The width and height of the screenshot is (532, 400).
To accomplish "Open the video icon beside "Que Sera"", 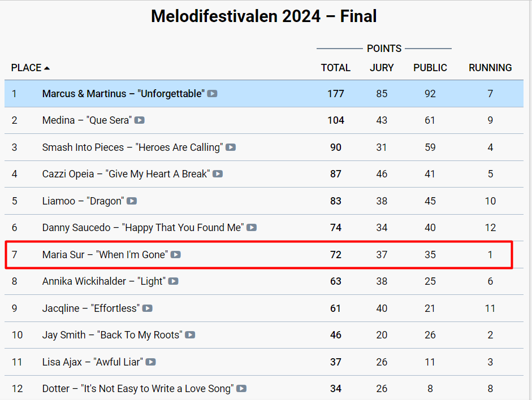I will coord(140,120).
